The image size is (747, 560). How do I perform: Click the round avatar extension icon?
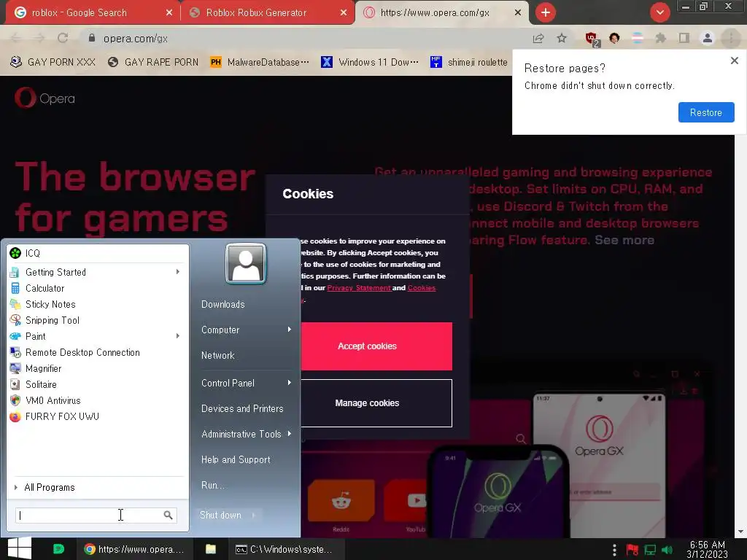pos(614,38)
